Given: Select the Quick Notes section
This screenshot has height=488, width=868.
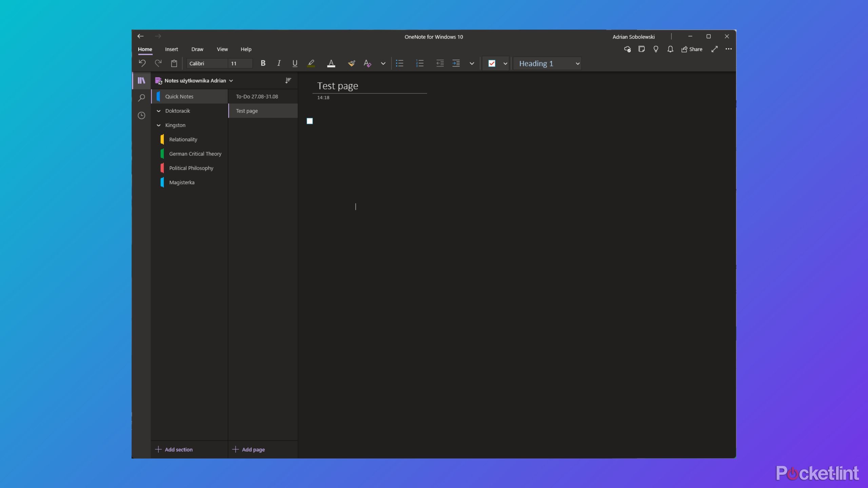Looking at the screenshot, I should [190, 97].
